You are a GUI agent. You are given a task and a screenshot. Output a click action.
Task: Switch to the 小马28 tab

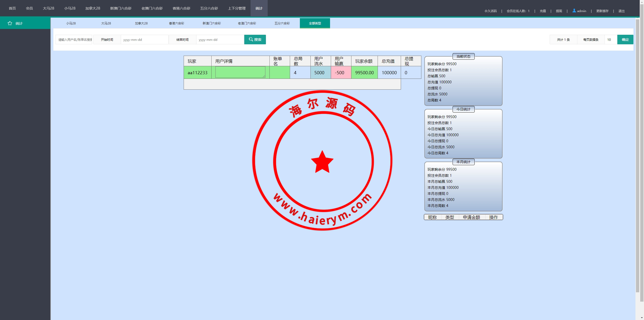[71, 23]
